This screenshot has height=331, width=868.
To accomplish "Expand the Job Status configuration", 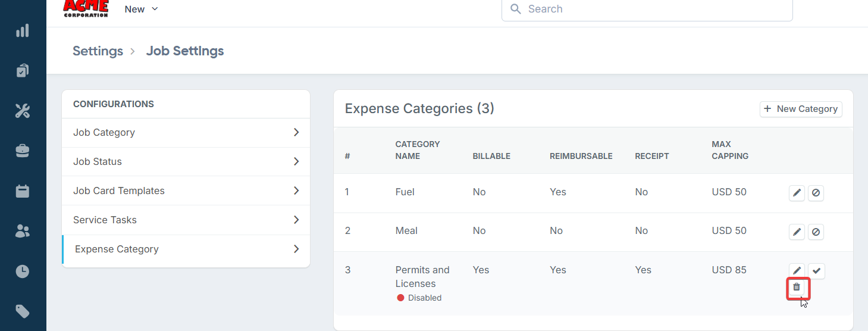I will (x=186, y=162).
